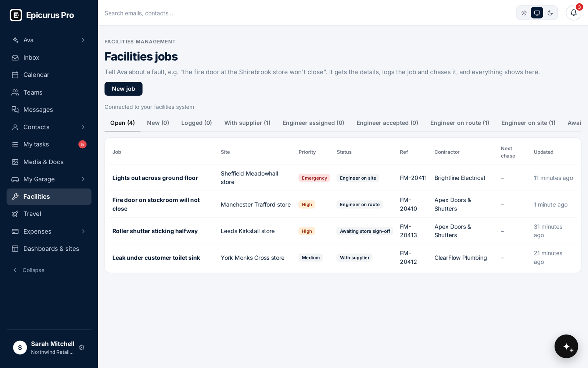Click the Inbox tray icon
The width and height of the screenshot is (588, 368).
[x=15, y=57]
